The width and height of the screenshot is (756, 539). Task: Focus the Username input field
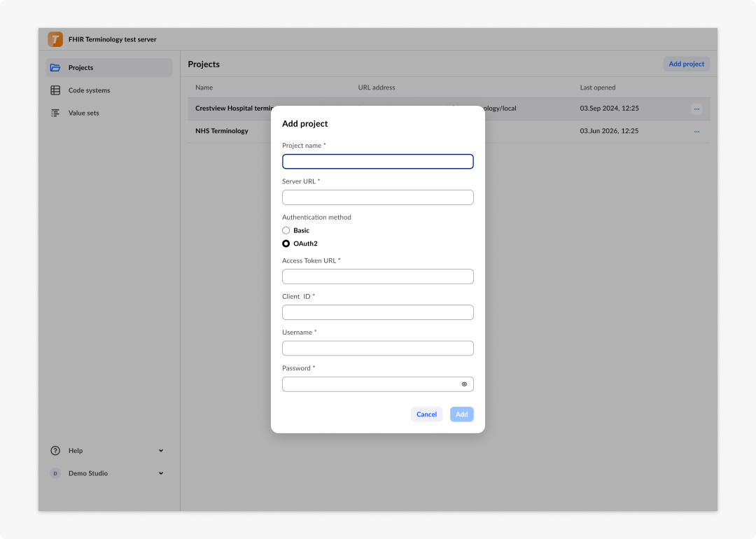coord(378,348)
